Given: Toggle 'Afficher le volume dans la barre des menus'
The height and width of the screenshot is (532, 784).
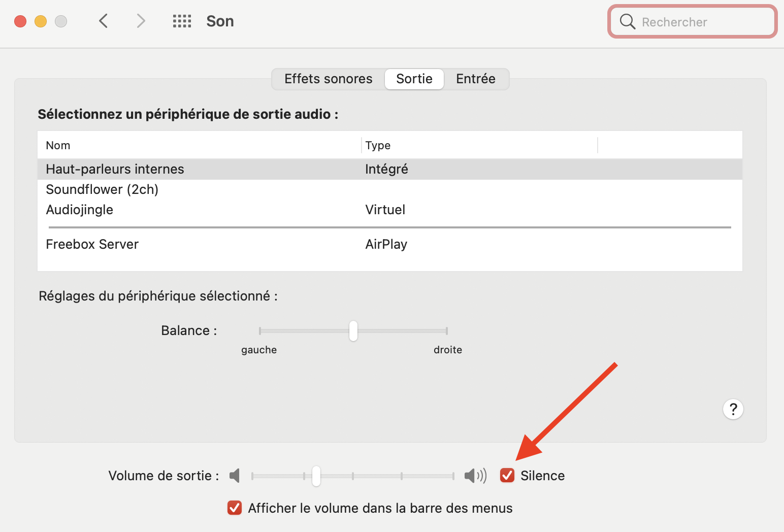Looking at the screenshot, I should (235, 508).
